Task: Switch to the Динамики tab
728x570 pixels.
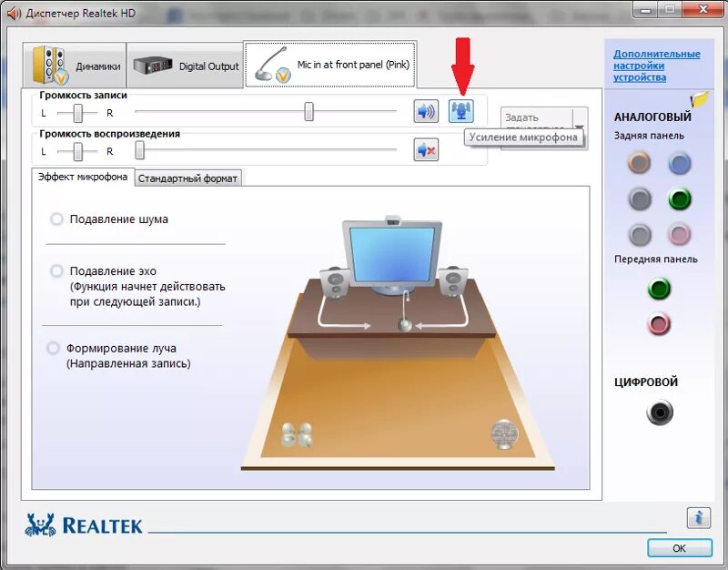Action: point(75,66)
